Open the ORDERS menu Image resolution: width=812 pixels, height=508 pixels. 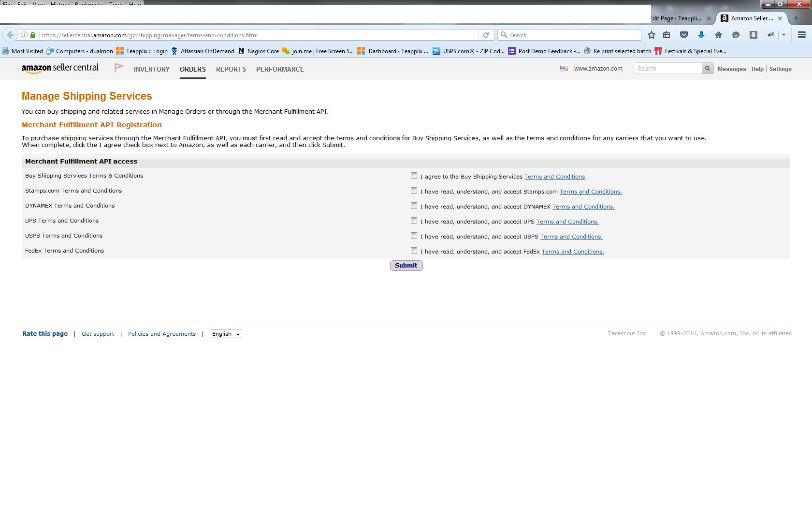pyautogui.click(x=193, y=69)
